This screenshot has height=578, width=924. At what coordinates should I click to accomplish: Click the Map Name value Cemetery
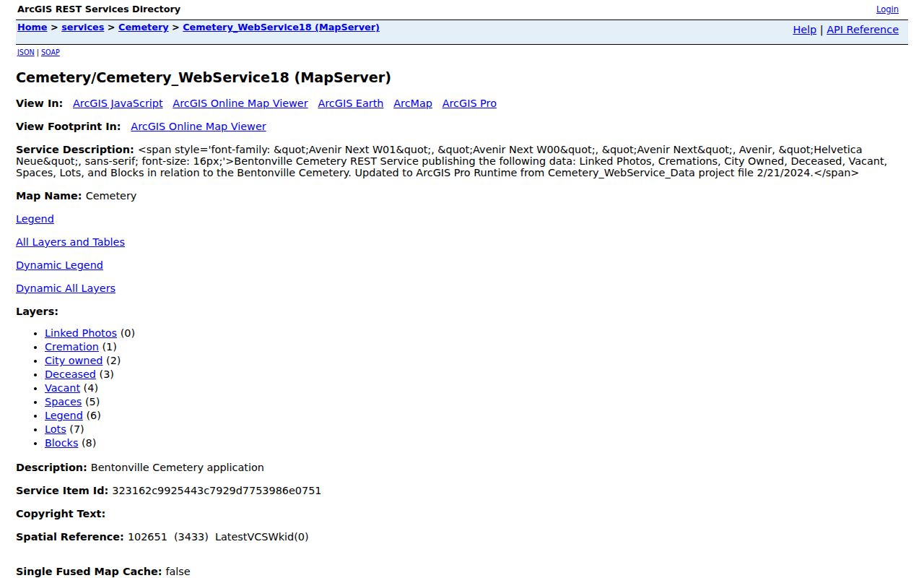click(111, 196)
